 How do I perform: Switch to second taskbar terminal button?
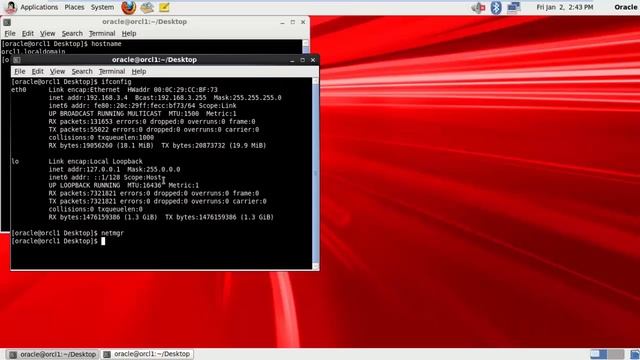(147, 354)
